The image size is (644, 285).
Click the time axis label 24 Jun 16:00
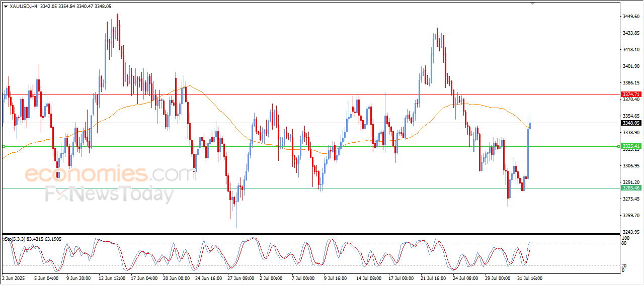click(x=208, y=277)
